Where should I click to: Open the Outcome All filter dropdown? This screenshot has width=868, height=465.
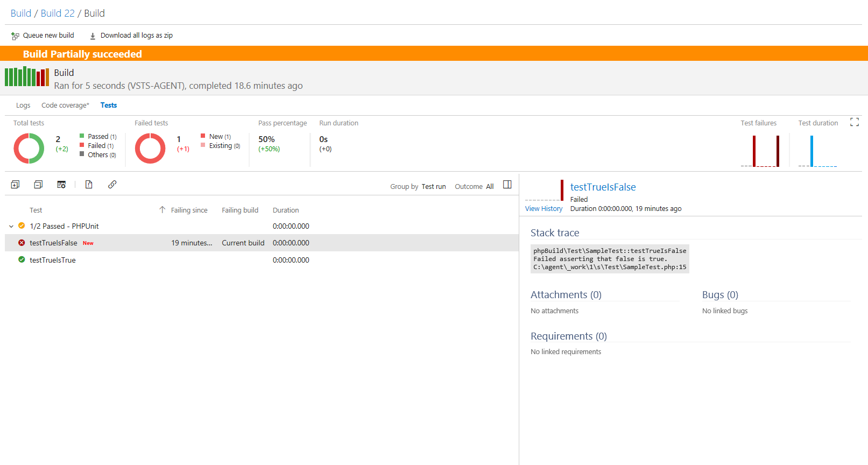coord(489,187)
